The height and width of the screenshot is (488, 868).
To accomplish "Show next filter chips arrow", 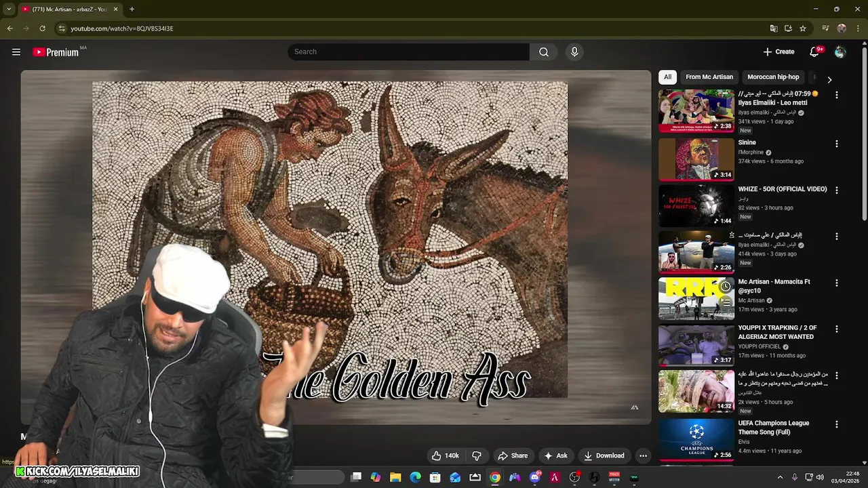I will pos(829,79).
